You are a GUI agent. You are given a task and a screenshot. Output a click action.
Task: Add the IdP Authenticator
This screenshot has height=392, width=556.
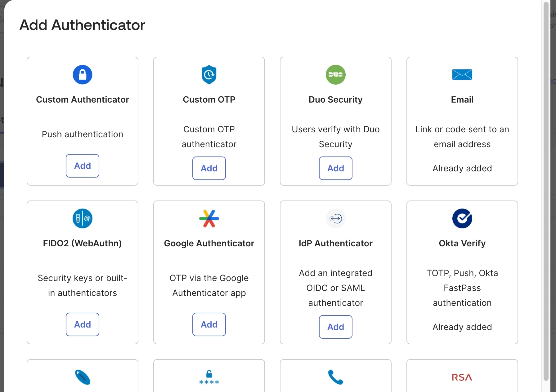(336, 327)
